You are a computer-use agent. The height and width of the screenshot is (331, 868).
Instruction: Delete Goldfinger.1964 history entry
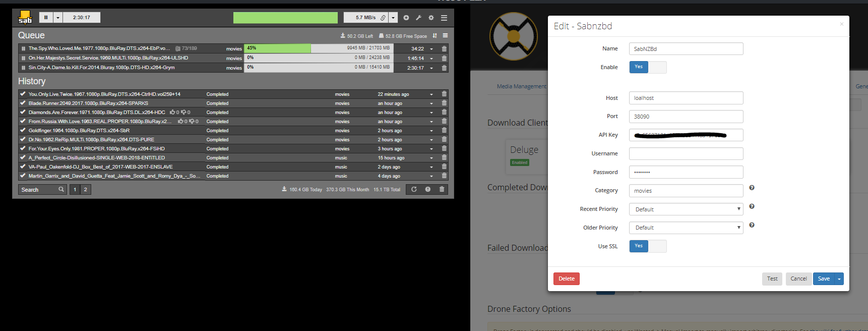(444, 130)
